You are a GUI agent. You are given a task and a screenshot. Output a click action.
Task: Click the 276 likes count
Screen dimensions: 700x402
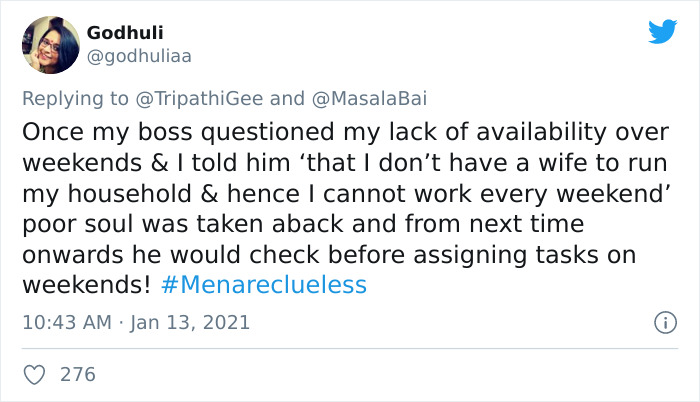78,374
